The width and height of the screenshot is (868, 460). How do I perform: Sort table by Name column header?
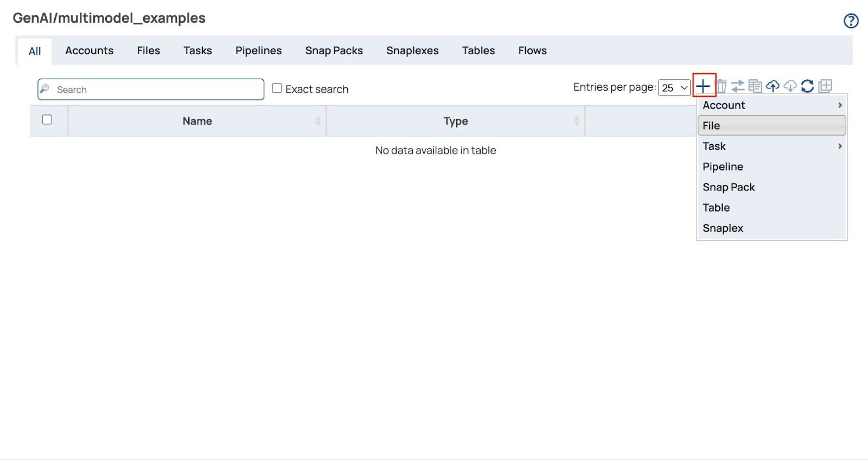click(197, 121)
